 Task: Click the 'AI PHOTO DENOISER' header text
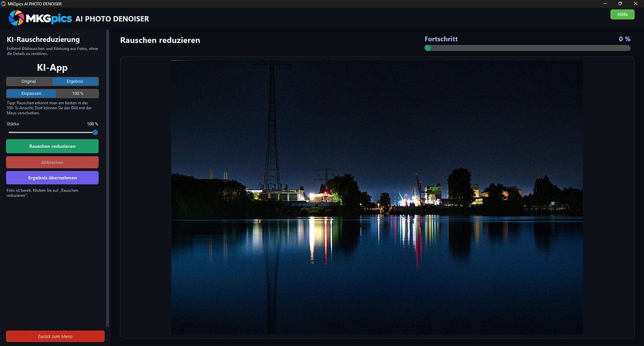pyautogui.click(x=112, y=19)
